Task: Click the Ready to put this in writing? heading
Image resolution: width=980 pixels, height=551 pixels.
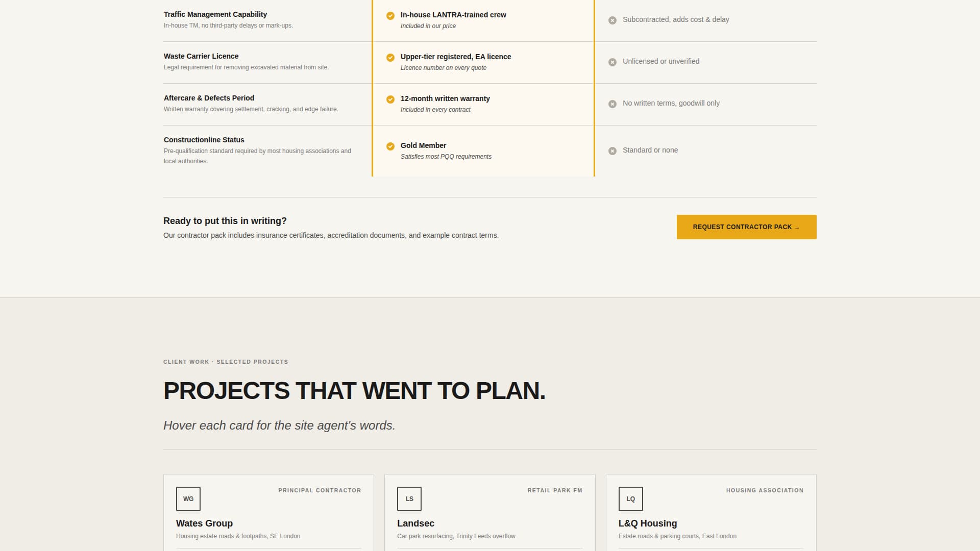Action: point(225,221)
